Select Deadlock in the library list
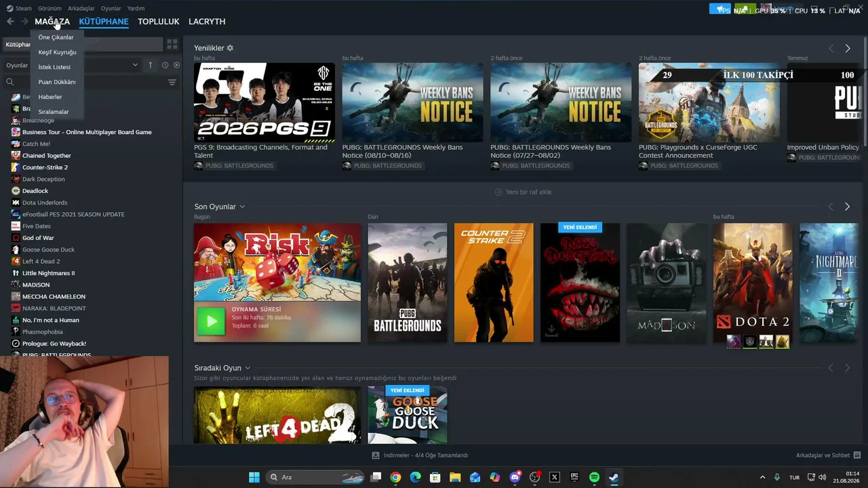This screenshot has width=868, height=488. 35,191
